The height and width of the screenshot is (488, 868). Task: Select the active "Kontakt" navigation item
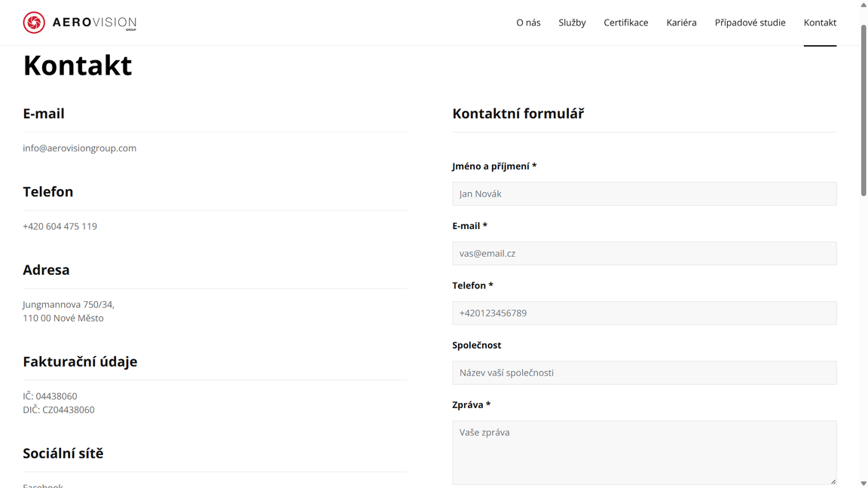click(820, 22)
